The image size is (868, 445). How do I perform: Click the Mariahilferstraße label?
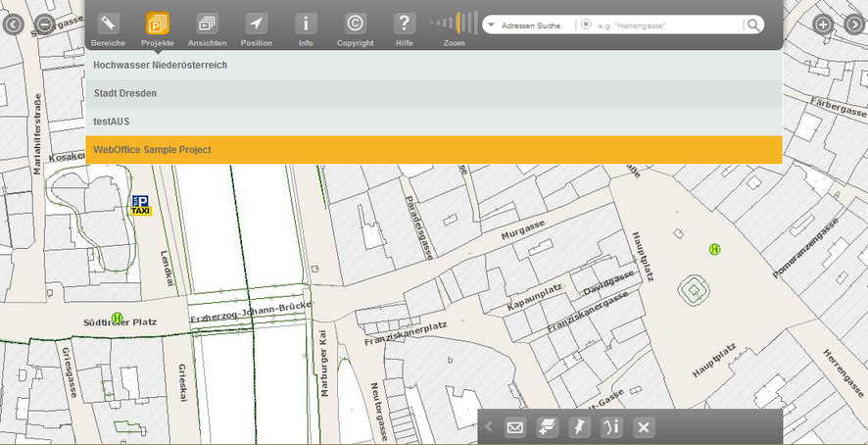(x=37, y=133)
